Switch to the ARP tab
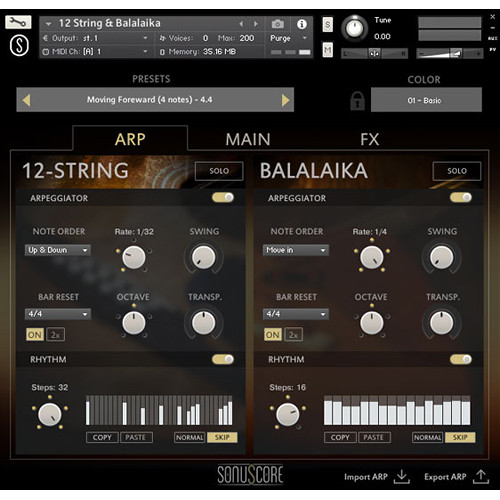Screen dimensions: 500x500 click(x=130, y=139)
